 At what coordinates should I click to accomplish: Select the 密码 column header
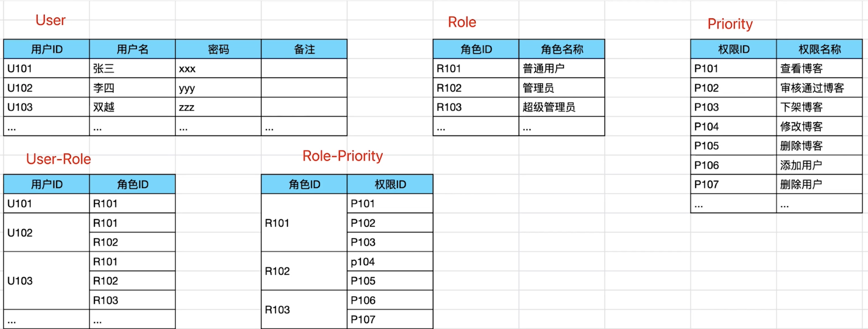(218, 49)
